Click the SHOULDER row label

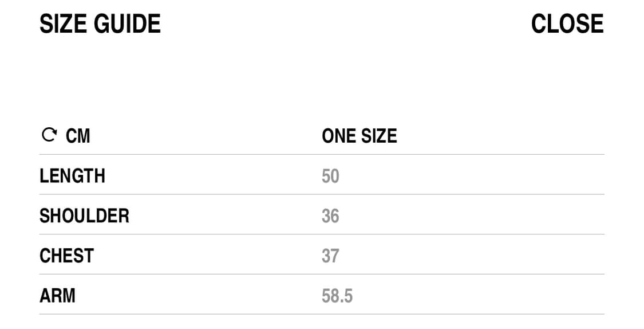pyautogui.click(x=84, y=216)
